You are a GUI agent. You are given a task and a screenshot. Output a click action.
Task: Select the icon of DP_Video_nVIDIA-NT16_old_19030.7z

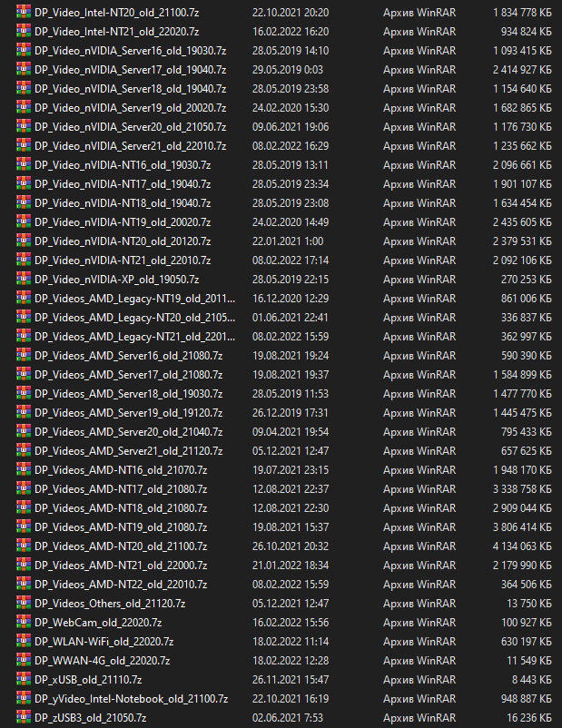pos(24,164)
